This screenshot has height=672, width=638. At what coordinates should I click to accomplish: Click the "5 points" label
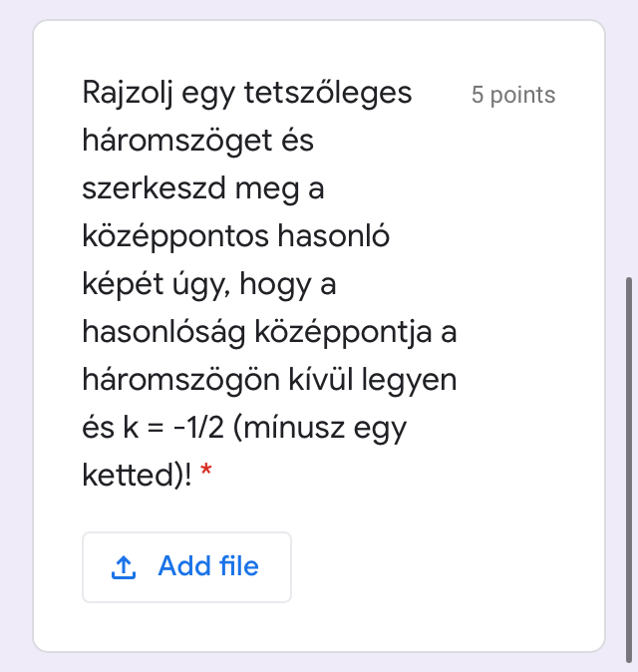(513, 95)
